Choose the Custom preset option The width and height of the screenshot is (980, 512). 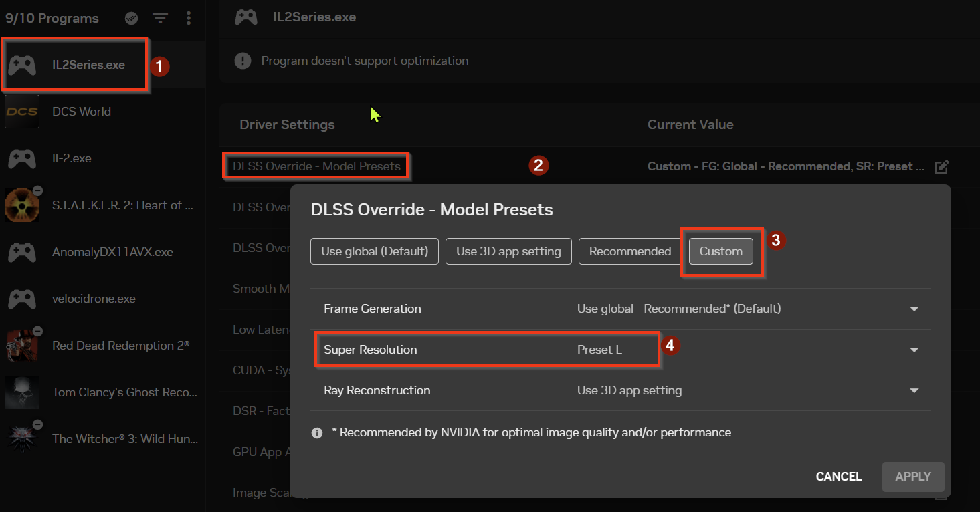coord(721,251)
